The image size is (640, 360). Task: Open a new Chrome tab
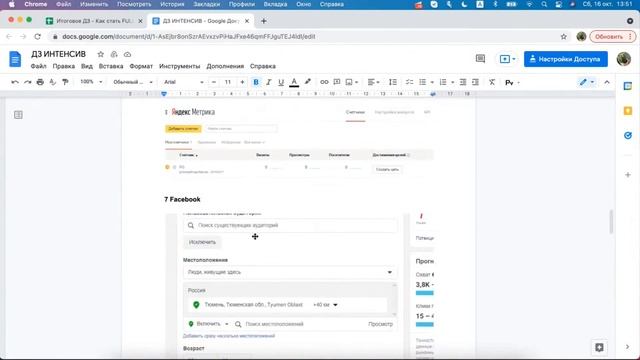tap(264, 21)
